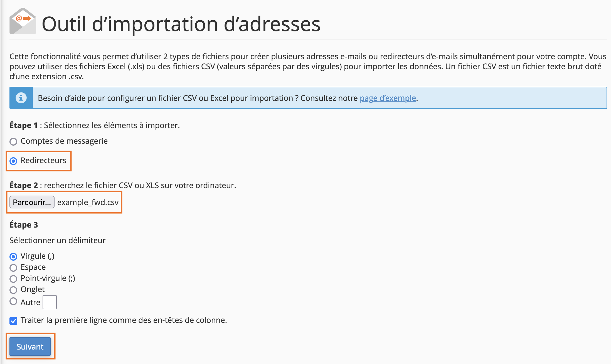Choose Onglet as delimiter

click(13, 290)
